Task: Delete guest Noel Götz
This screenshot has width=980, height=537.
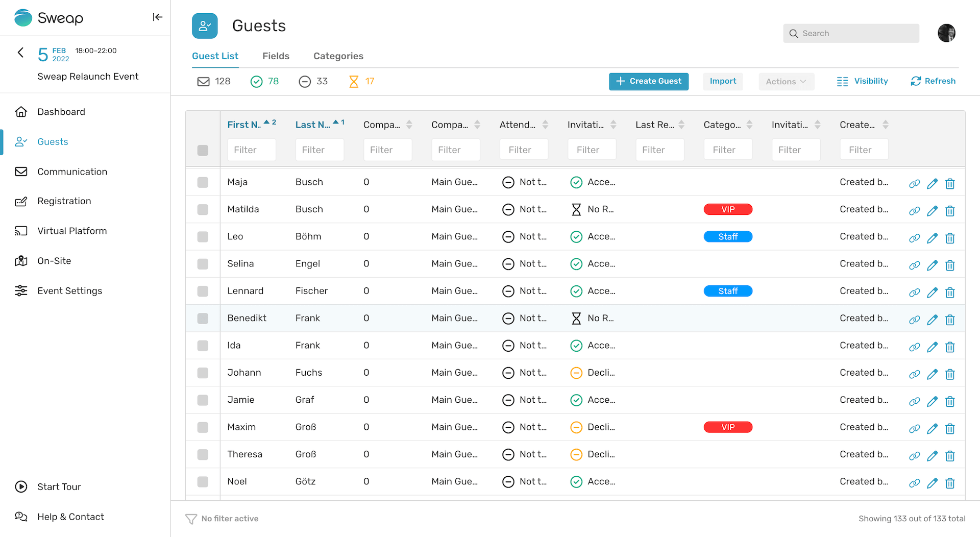Action: pyautogui.click(x=950, y=483)
